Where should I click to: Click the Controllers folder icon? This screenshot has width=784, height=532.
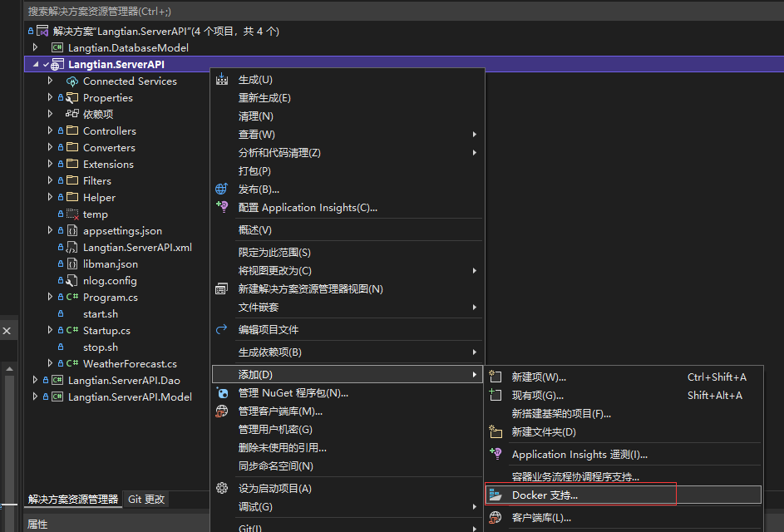tap(72, 131)
